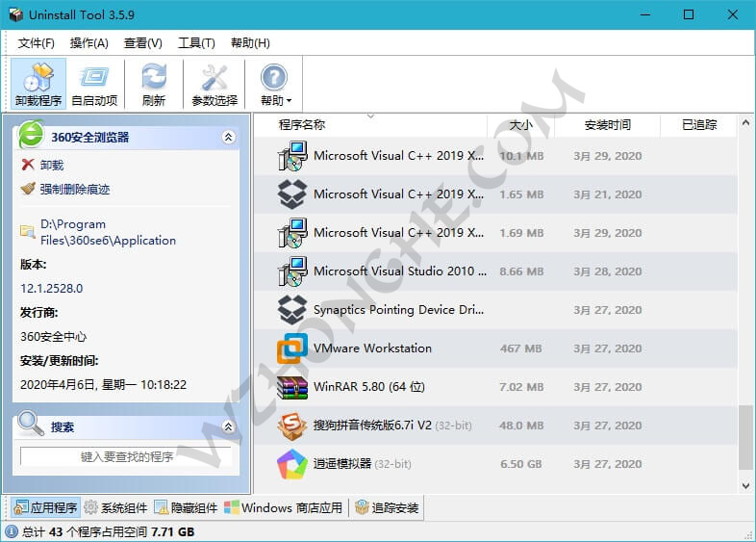This screenshot has height=542, width=756.
Task: Sort by 已追踪 column header
Action: click(698, 125)
